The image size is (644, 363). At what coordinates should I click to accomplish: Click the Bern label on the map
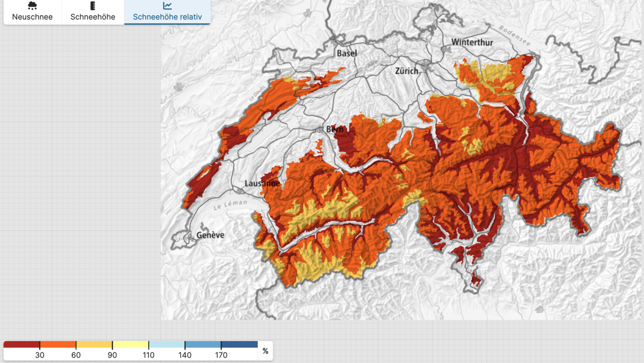334,129
